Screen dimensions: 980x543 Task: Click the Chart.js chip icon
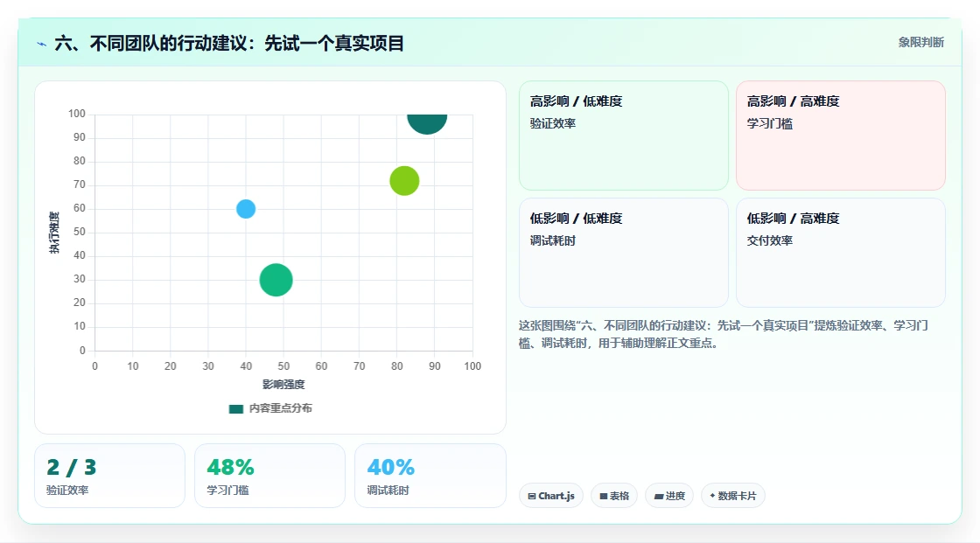point(532,496)
